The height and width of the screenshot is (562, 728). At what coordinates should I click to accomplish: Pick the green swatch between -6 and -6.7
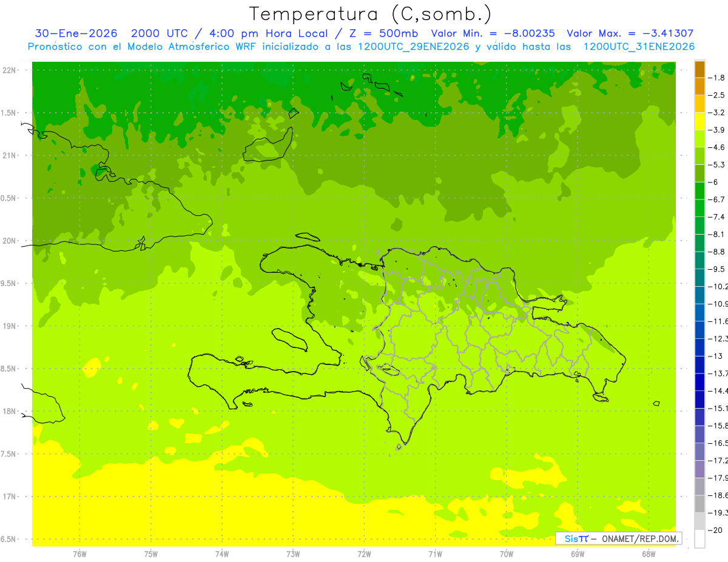tap(699, 191)
